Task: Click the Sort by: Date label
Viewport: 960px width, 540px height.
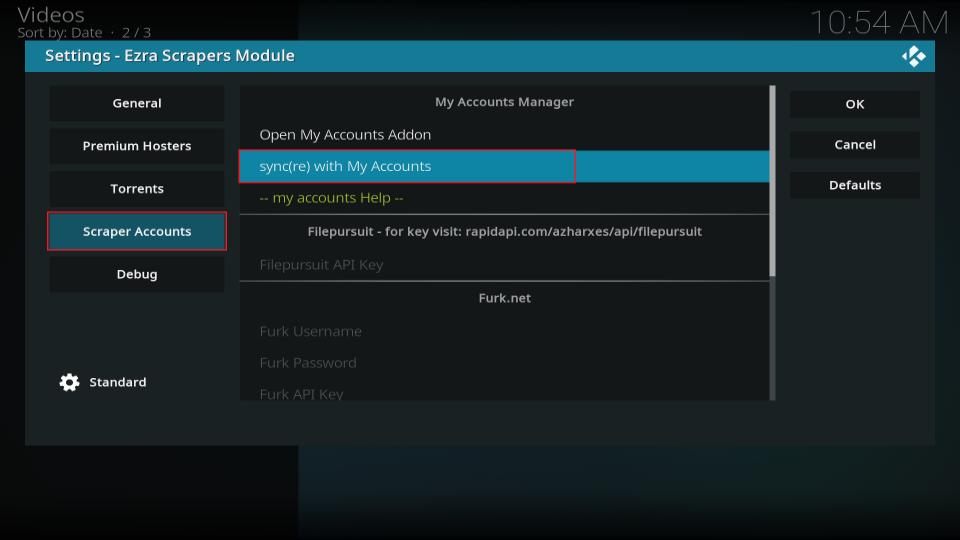Action: 60,32
